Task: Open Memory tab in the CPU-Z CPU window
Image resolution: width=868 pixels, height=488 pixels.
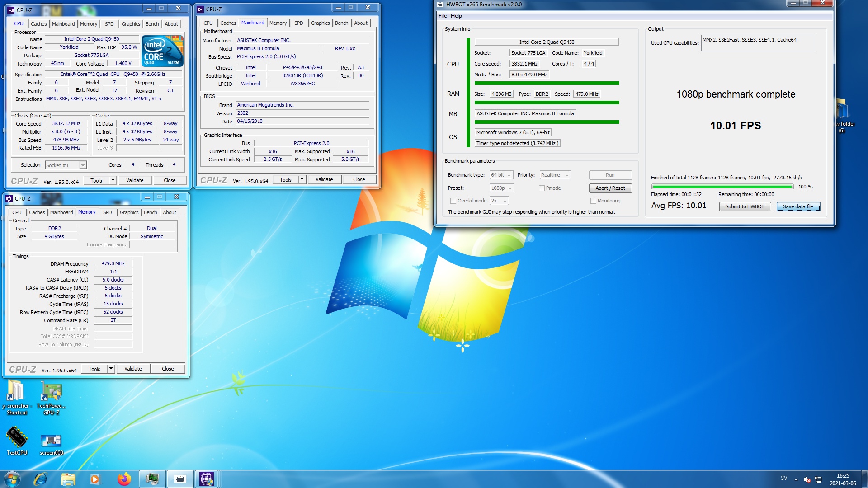Action: (x=89, y=24)
